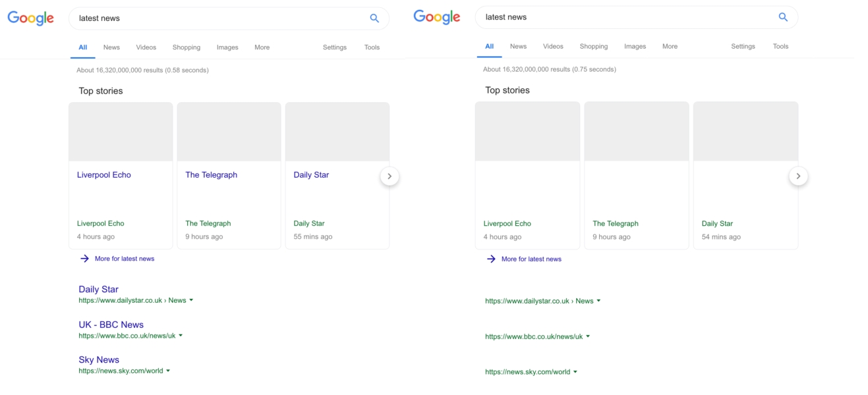
Task: Click the search magnifier icon in left page
Action: click(x=374, y=18)
